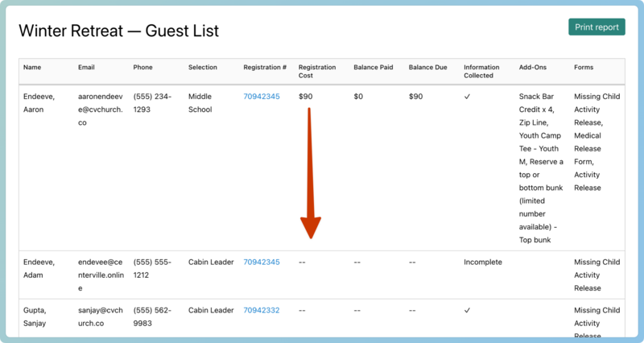This screenshot has height=343, width=644.
Task: Select the name Gupta, Sanjay
Action: coord(35,316)
